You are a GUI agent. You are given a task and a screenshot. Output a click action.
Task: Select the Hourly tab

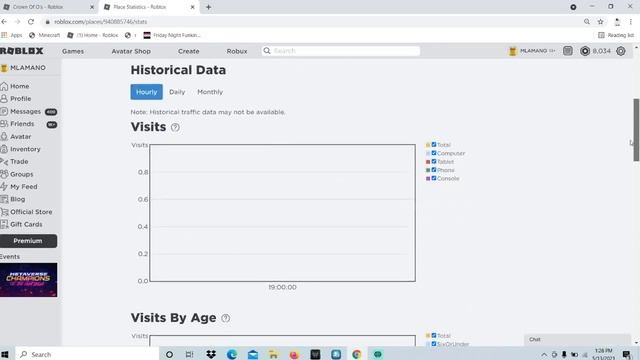[147, 92]
